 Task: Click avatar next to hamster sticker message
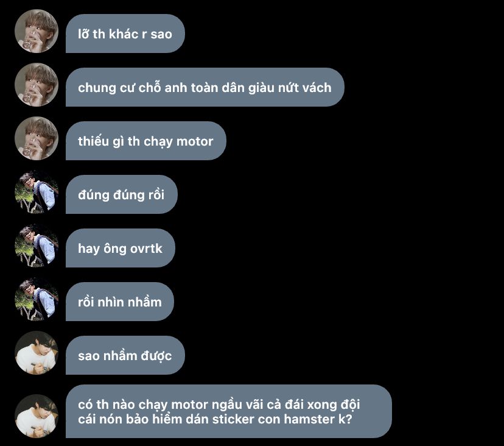point(37,416)
